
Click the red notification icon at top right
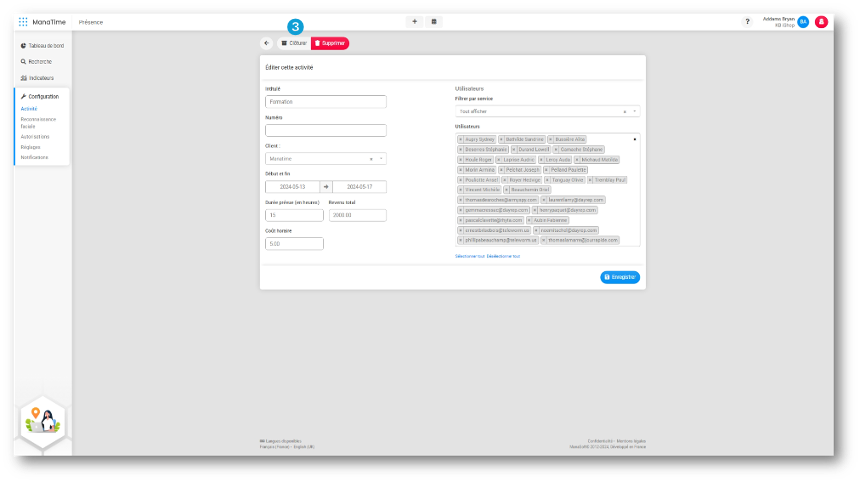(x=821, y=22)
